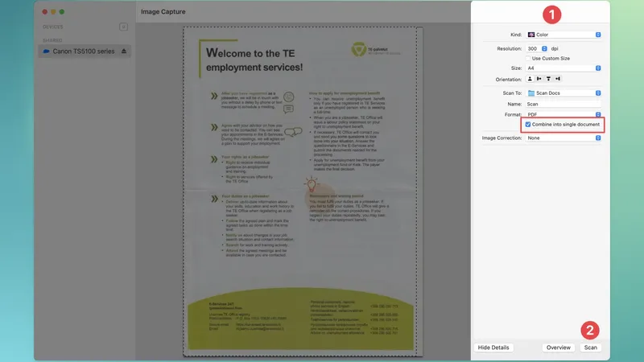Click the Overview button
Image resolution: width=644 pixels, height=362 pixels.
pyautogui.click(x=559, y=348)
